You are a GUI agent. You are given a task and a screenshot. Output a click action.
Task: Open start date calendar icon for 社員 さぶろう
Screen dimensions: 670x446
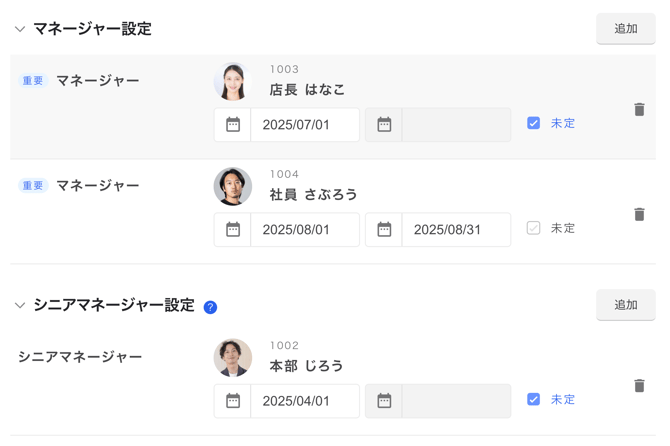(233, 229)
